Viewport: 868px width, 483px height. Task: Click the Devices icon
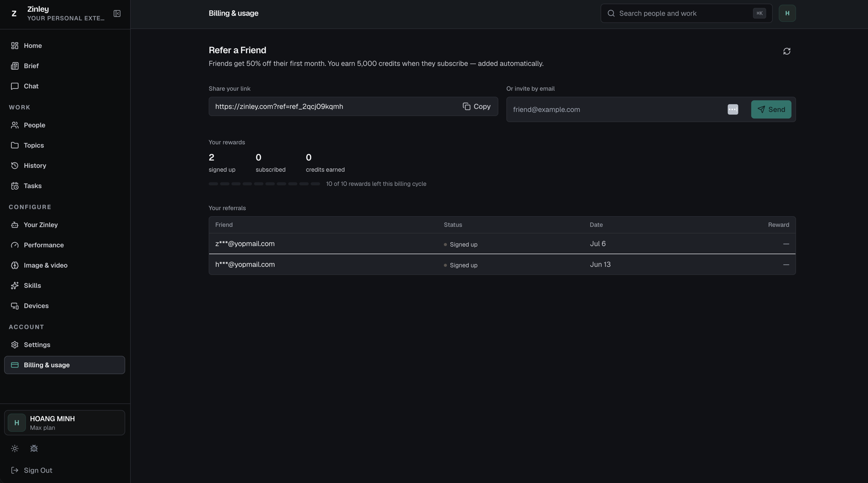point(15,306)
